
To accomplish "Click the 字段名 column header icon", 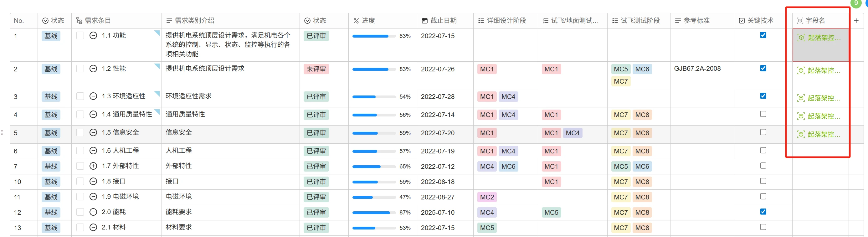I will click(800, 21).
